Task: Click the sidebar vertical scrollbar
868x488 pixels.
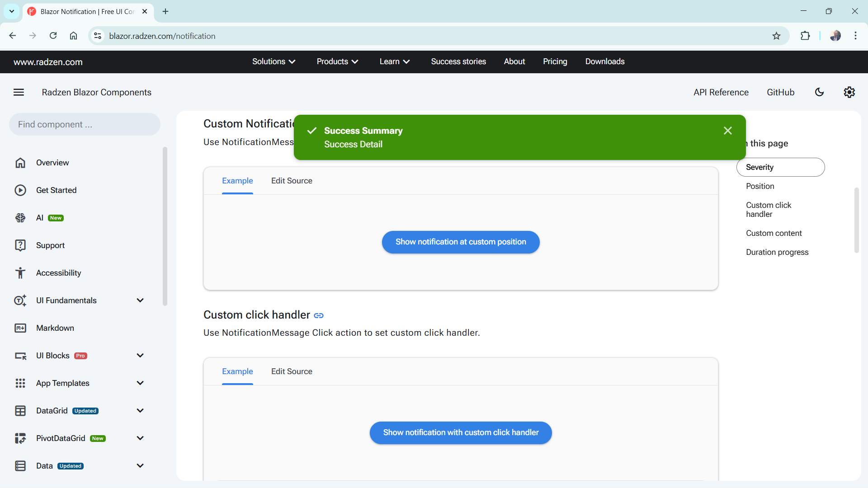Action: coord(165,226)
